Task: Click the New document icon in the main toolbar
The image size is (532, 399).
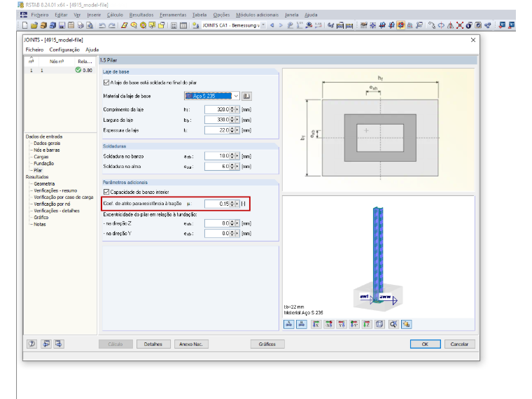Action: [24, 25]
